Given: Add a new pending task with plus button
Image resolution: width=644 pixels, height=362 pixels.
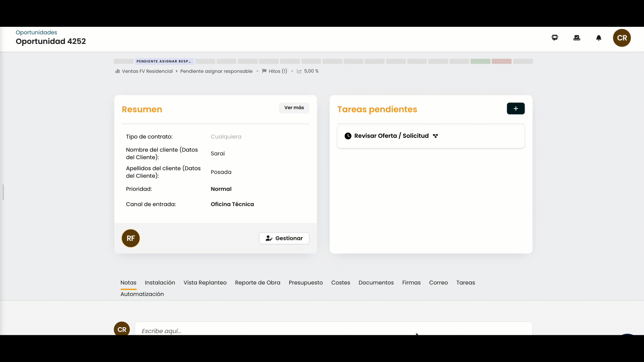Looking at the screenshot, I should [x=516, y=109].
